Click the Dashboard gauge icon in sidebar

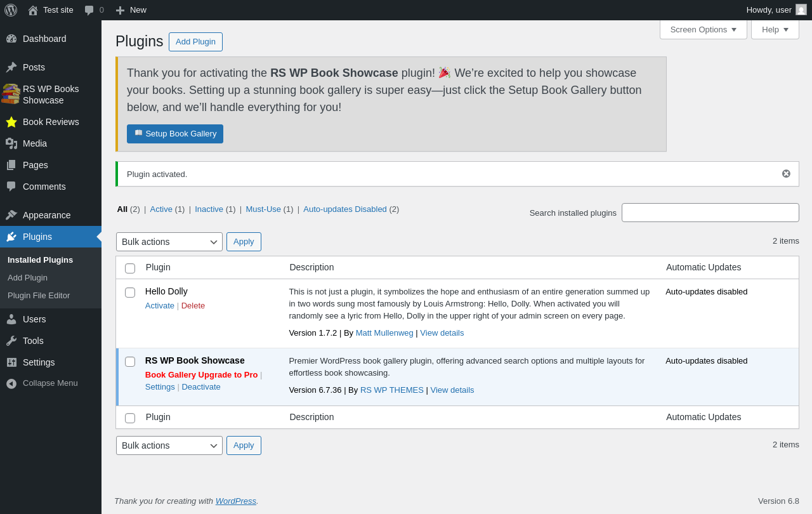(11, 39)
